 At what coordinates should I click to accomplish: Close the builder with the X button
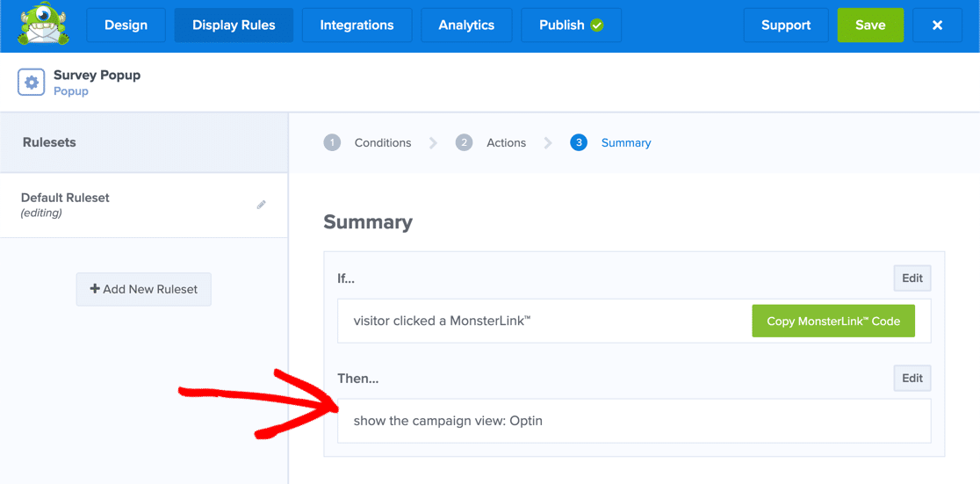(937, 25)
